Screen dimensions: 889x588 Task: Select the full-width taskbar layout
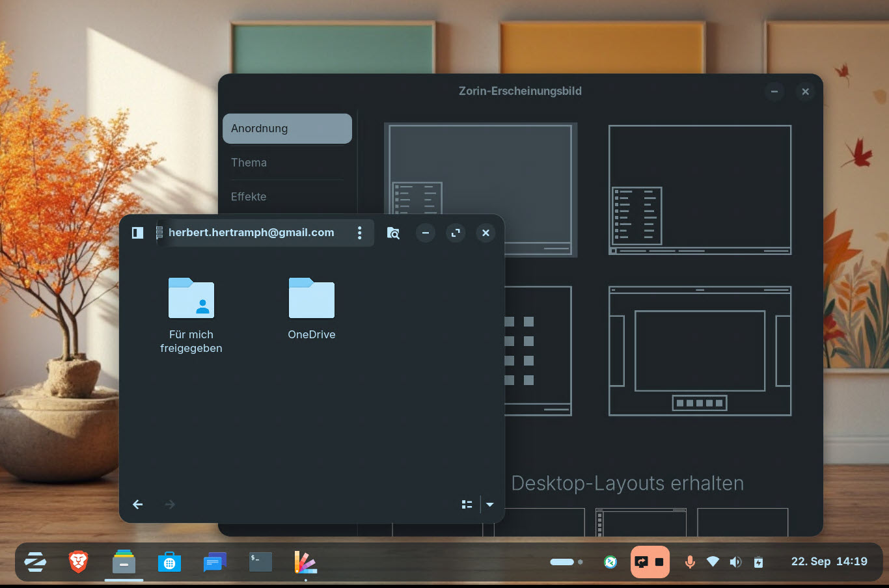click(x=700, y=189)
